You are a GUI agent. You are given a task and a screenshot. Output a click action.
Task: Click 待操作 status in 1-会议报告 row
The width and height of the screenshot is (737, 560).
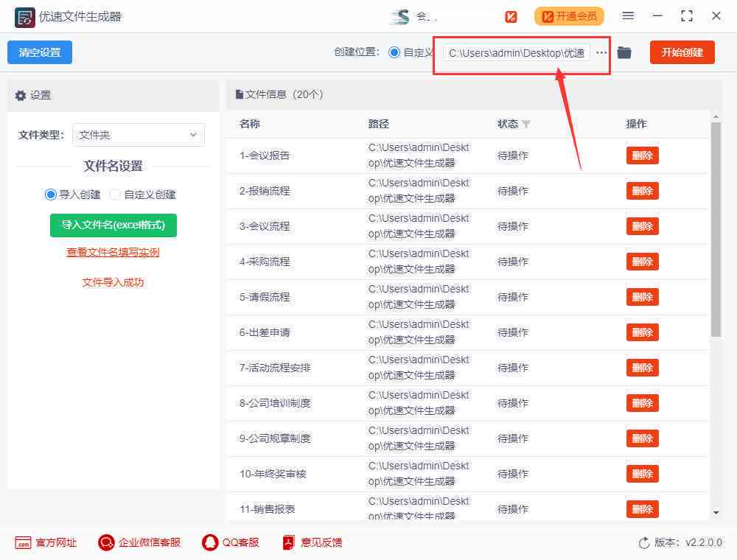coord(513,155)
